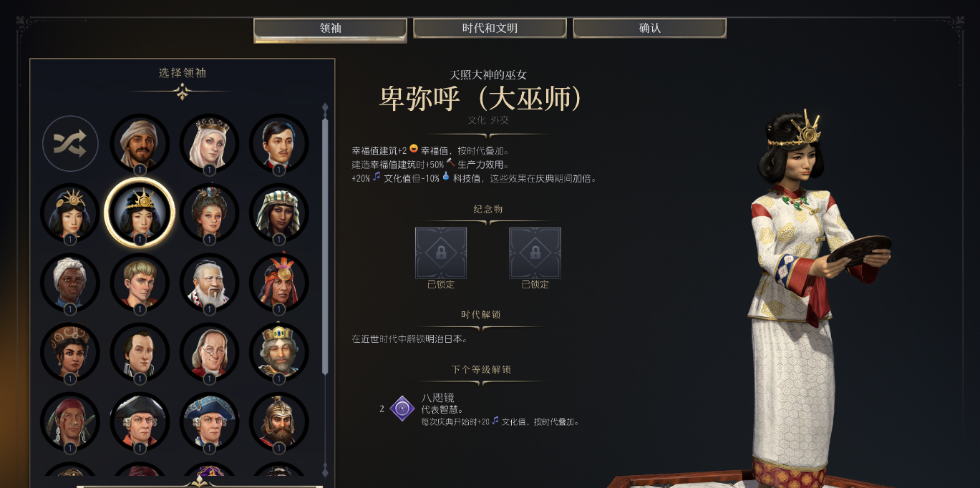Click the second locked 纪念物 slot
The image size is (980, 488).
(x=535, y=253)
